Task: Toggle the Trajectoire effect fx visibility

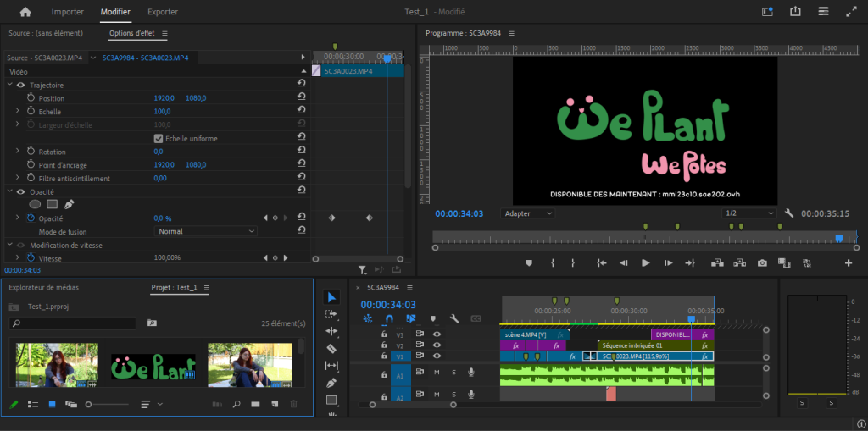Action: pos(21,86)
